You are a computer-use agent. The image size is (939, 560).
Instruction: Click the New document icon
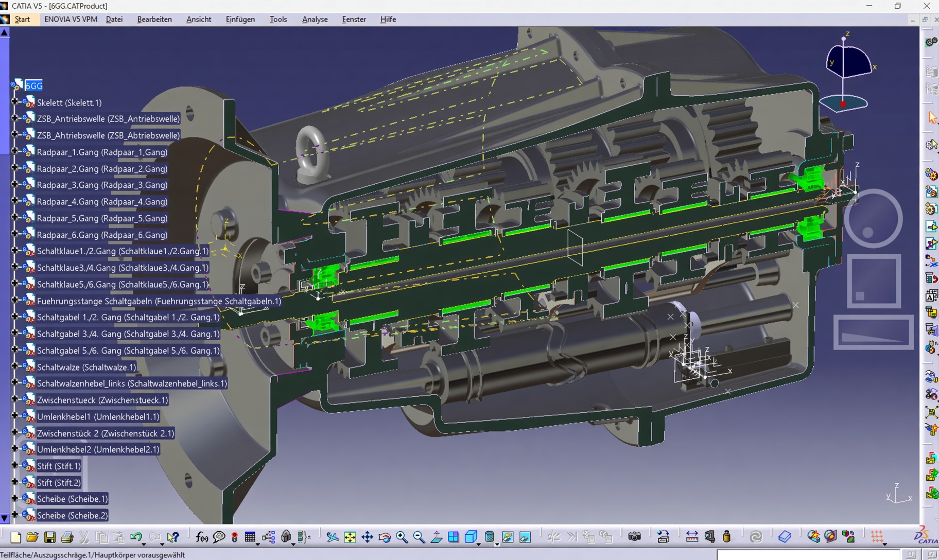[x=15, y=537]
